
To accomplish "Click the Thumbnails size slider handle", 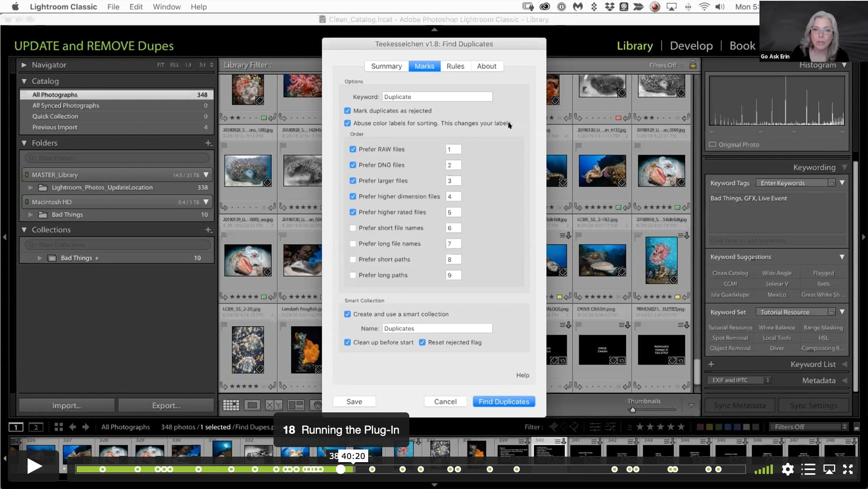I will pos(632,410).
